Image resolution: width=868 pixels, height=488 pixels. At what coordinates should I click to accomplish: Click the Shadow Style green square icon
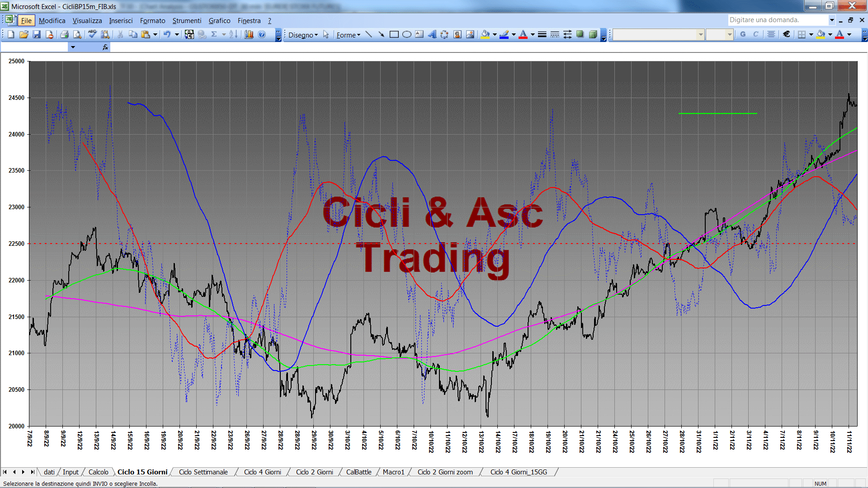580,34
